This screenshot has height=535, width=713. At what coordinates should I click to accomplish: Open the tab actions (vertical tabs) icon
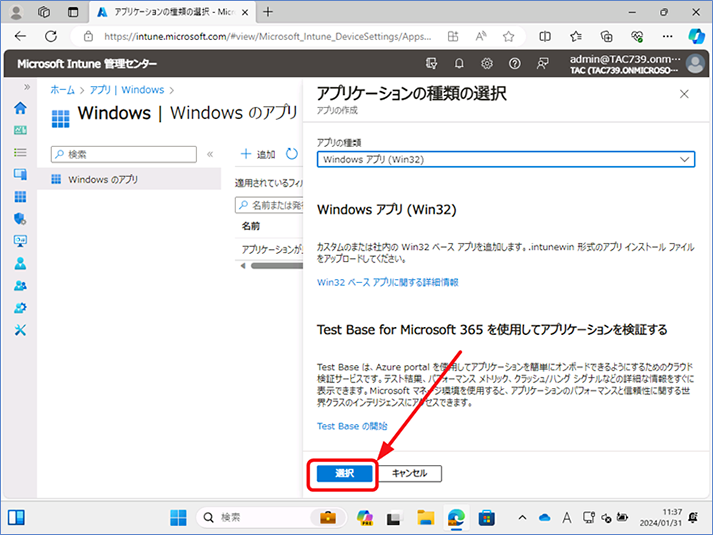coord(73,12)
